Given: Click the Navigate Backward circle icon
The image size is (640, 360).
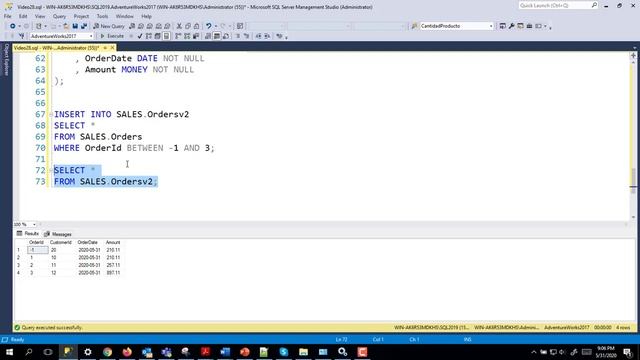Looking at the screenshot, I should click(13, 26).
